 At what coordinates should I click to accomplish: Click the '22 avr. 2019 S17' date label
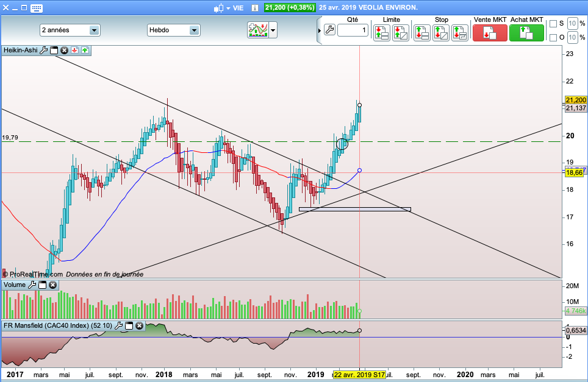pyautogui.click(x=359, y=375)
